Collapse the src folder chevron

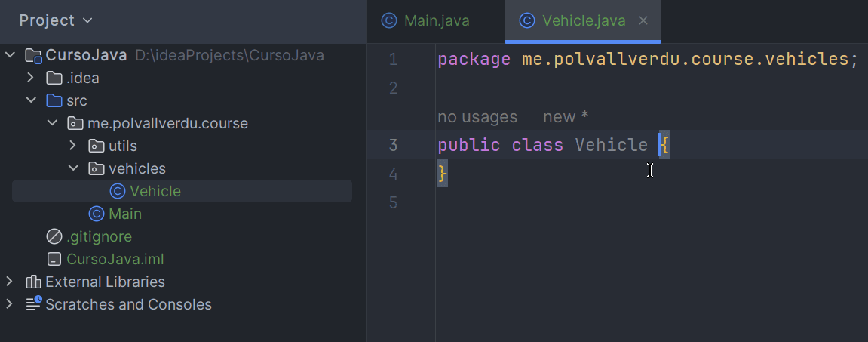tap(31, 100)
